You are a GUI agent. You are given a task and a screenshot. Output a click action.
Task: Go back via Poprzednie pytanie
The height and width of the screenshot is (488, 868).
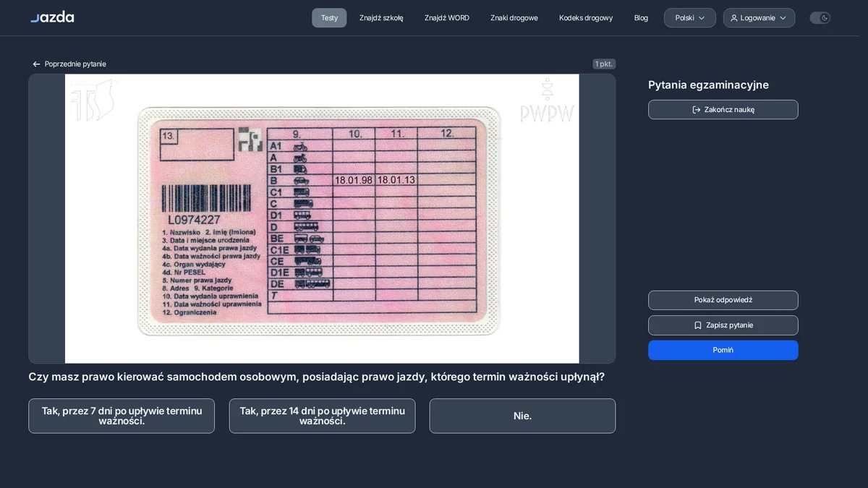click(69, 64)
